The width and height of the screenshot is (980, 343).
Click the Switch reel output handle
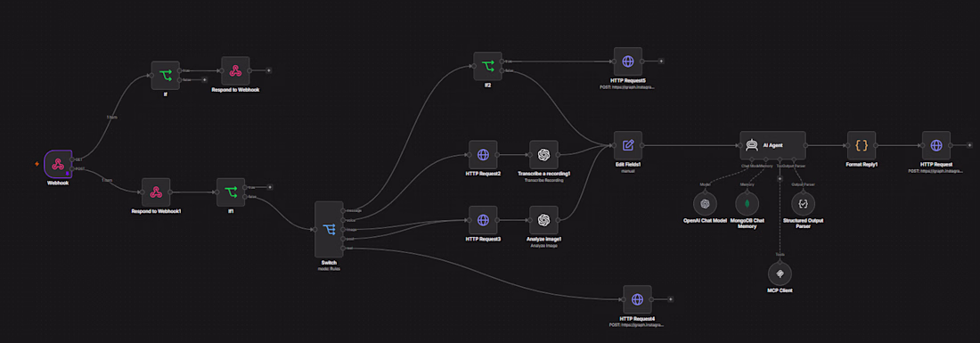343,248
